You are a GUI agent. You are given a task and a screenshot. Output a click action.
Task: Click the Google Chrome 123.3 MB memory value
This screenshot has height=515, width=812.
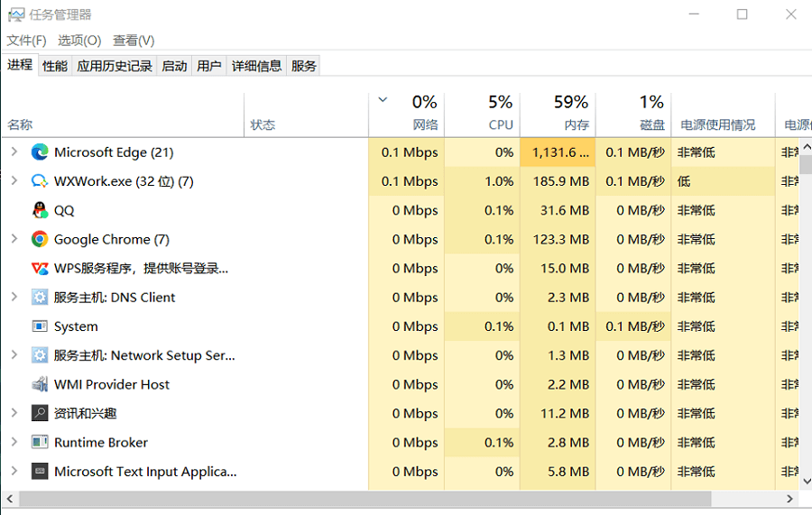tap(561, 239)
